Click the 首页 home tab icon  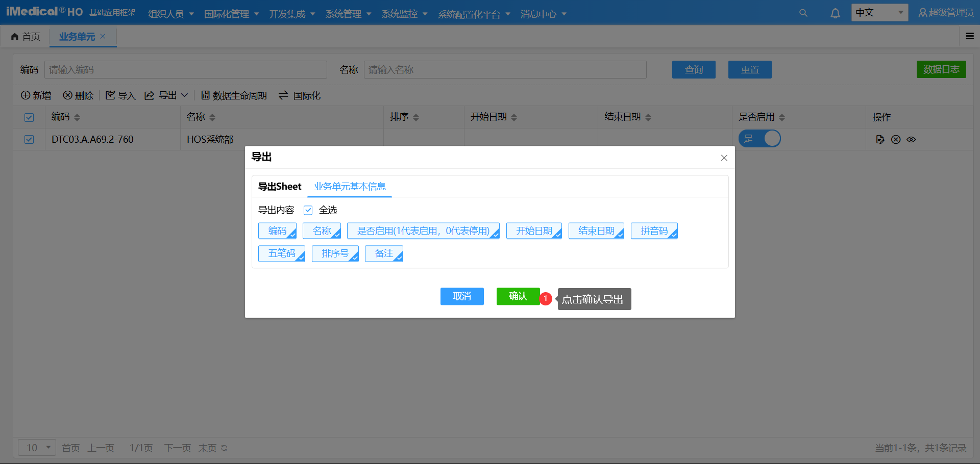(15, 36)
